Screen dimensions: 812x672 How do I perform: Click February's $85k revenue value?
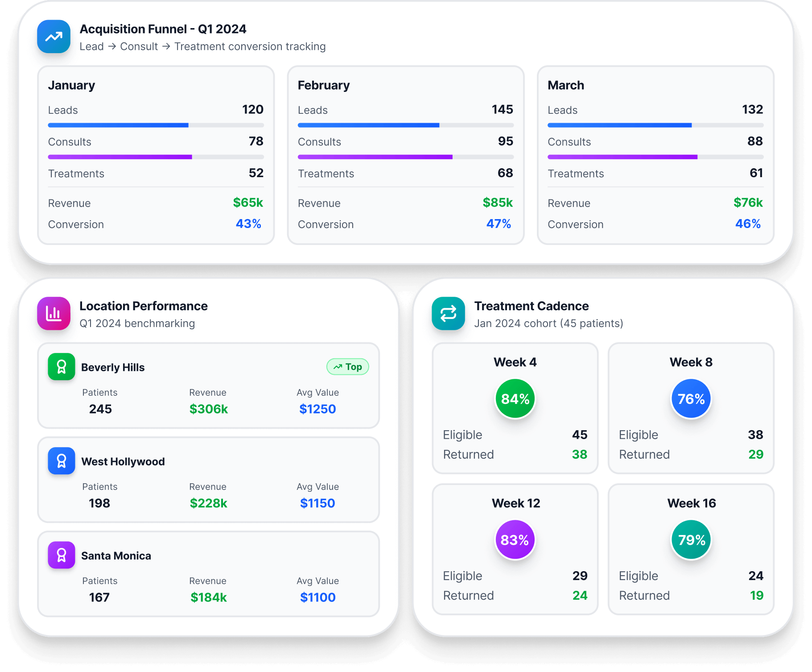[498, 203]
